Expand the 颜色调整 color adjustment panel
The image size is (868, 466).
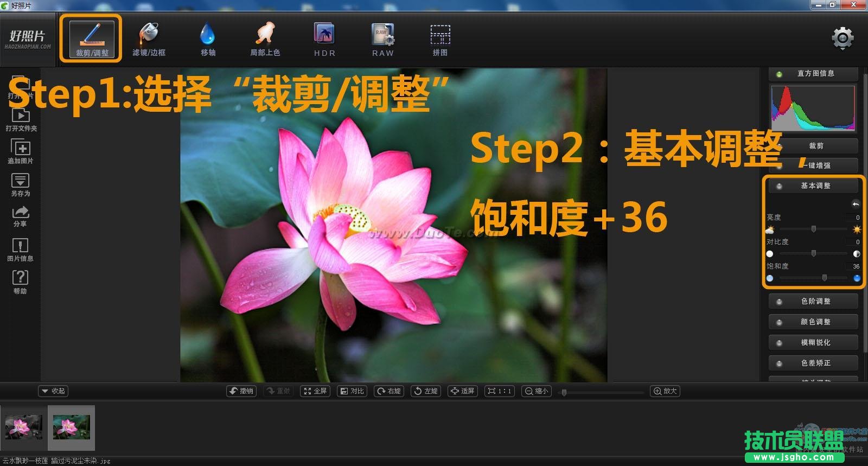click(x=813, y=322)
